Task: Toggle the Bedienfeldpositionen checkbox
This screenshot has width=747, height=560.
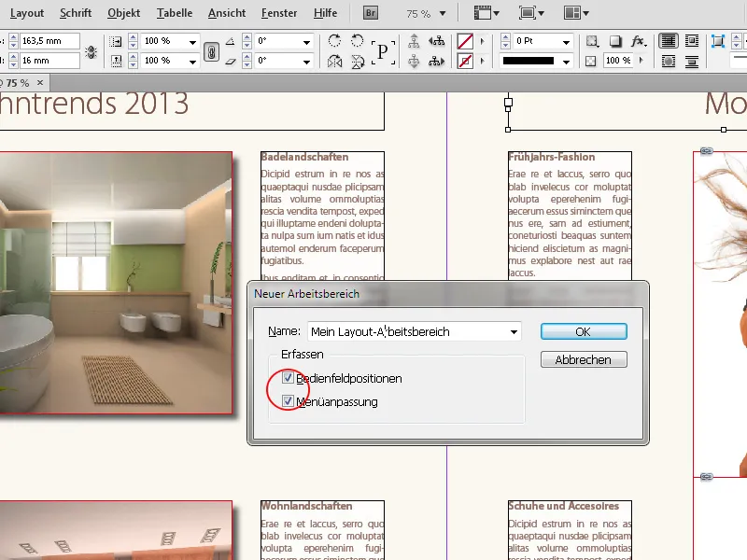Action: coord(288,378)
